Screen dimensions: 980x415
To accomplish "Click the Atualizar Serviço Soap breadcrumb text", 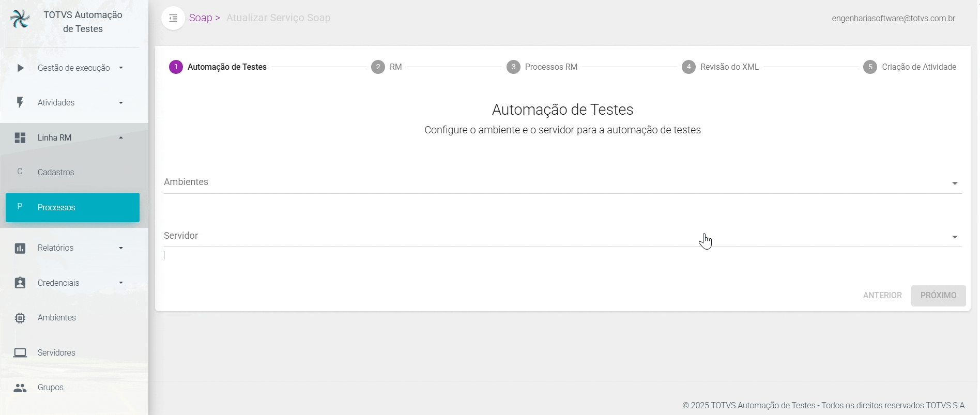I will [278, 18].
